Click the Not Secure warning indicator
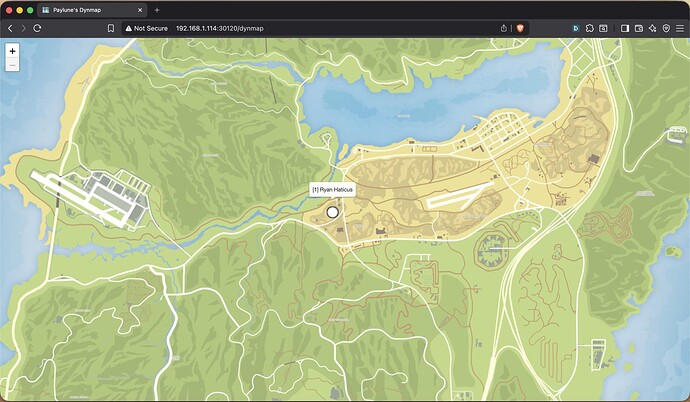Viewport: 690px width, 402px height. 145,29
